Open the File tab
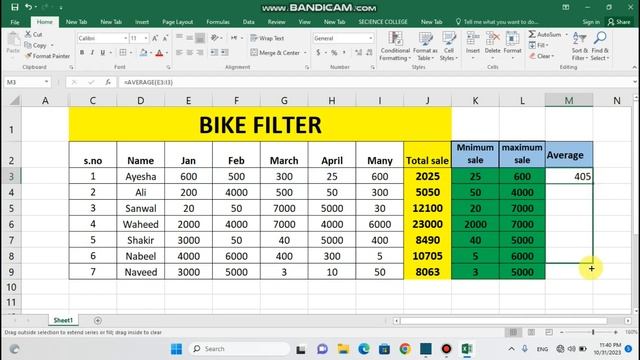640x360 pixels. (15, 22)
